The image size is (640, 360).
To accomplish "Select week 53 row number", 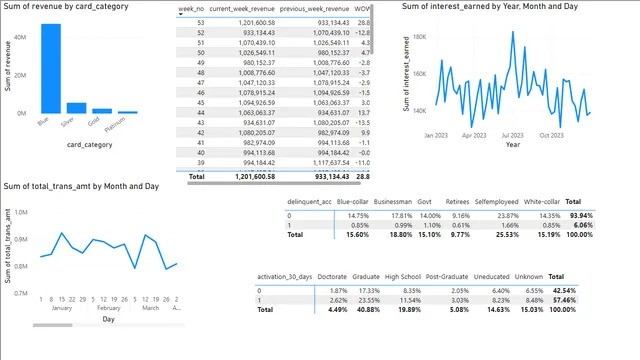I will [200, 23].
